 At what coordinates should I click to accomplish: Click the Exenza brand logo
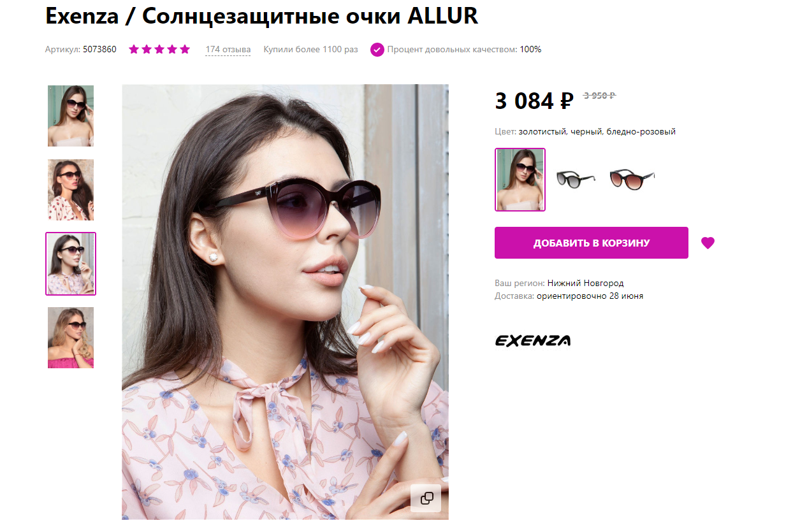tap(533, 340)
